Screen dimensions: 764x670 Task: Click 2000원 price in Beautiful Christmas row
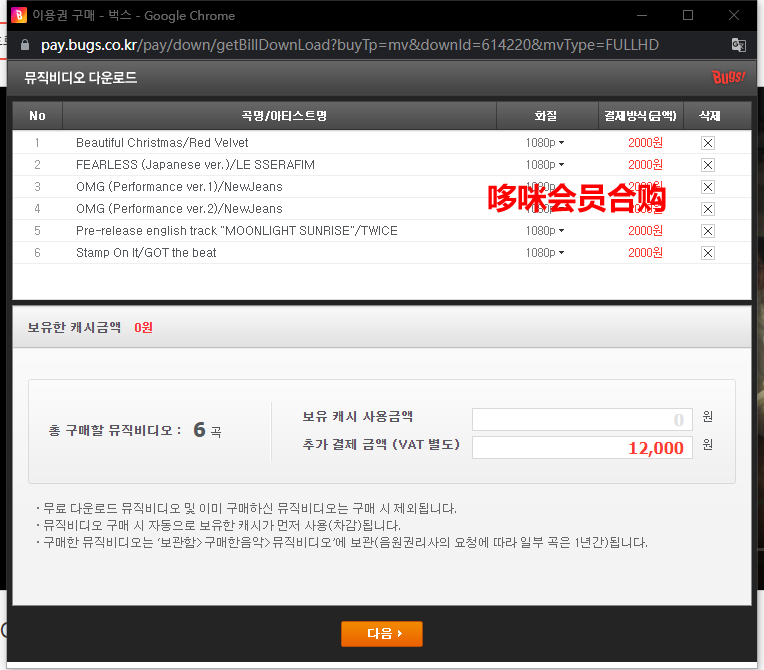tap(645, 143)
